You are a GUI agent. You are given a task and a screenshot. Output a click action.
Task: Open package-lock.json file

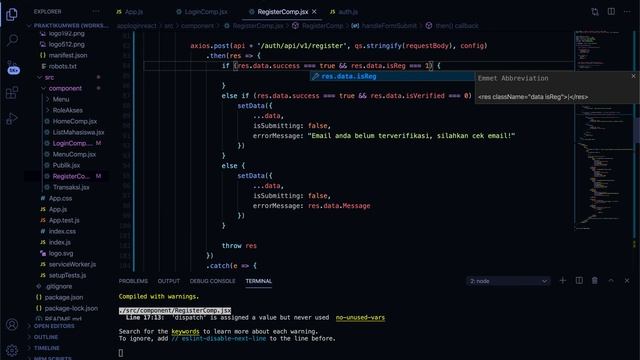tap(71, 309)
